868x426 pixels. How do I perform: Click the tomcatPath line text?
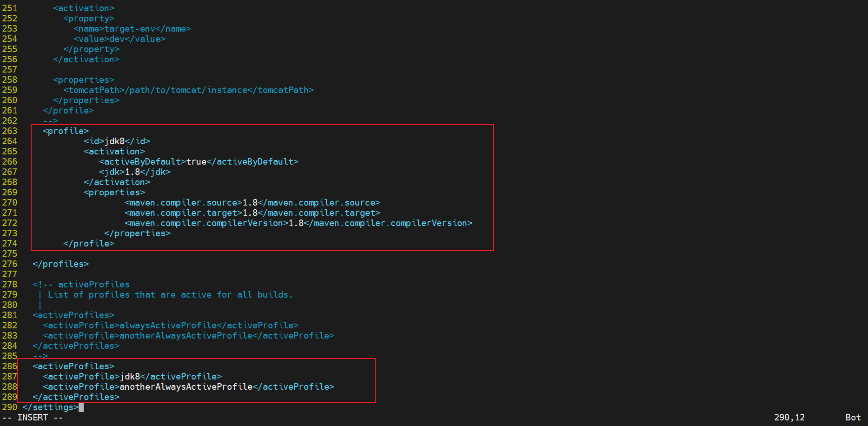point(188,90)
